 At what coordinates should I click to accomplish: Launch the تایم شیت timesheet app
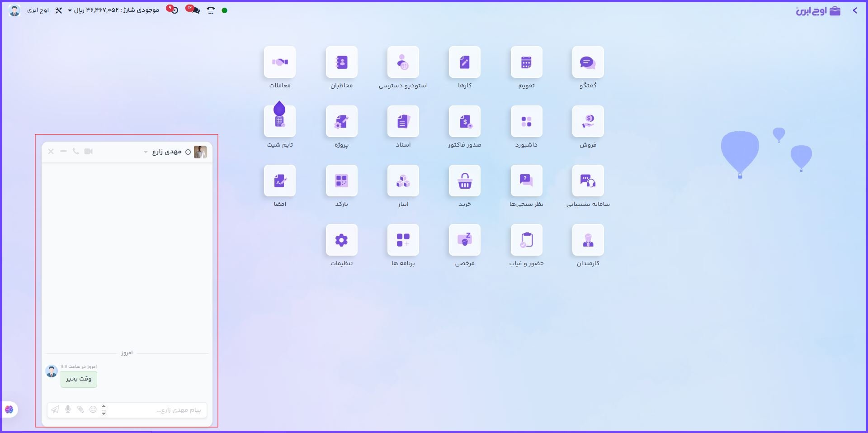point(279,122)
